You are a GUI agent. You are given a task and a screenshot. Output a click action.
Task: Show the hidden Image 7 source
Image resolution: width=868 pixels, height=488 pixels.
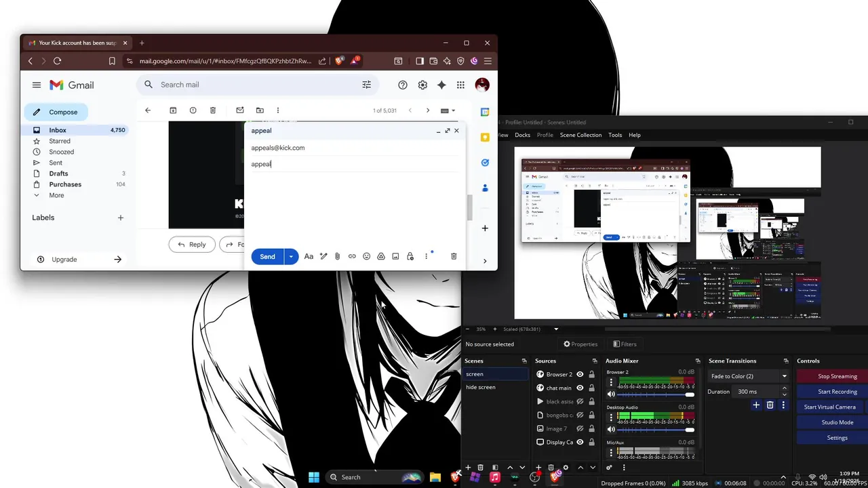click(580, 428)
